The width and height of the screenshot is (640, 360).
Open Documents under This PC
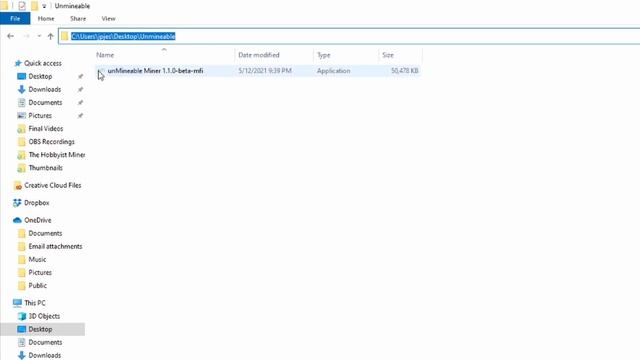point(45,342)
